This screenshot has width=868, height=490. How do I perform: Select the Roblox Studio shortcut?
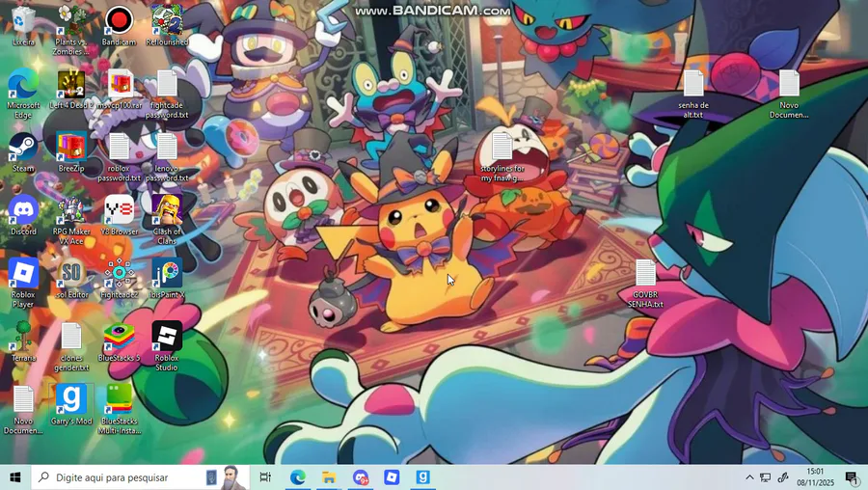click(x=167, y=347)
